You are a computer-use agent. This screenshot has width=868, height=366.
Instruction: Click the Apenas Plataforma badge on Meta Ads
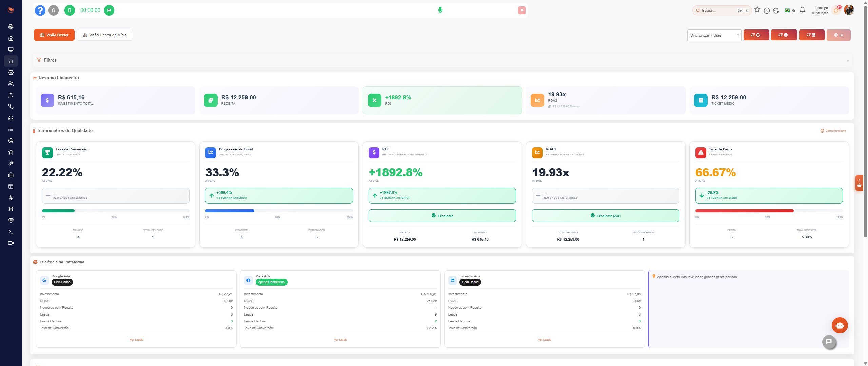tap(271, 282)
